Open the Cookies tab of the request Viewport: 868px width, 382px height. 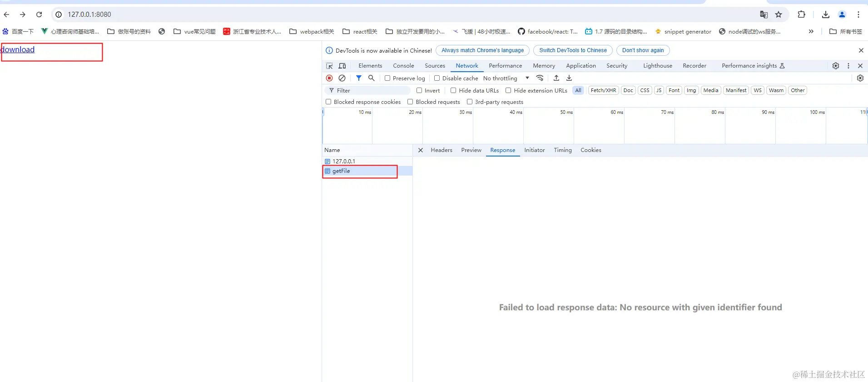(591, 150)
